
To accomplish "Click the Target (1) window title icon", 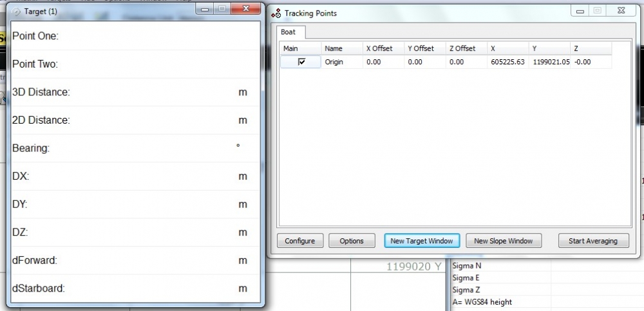I will [x=17, y=12].
